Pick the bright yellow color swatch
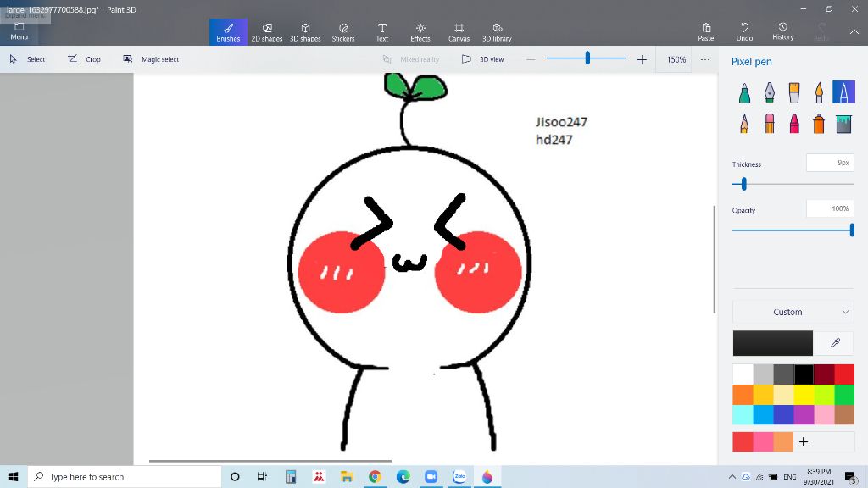 pyautogui.click(x=804, y=395)
